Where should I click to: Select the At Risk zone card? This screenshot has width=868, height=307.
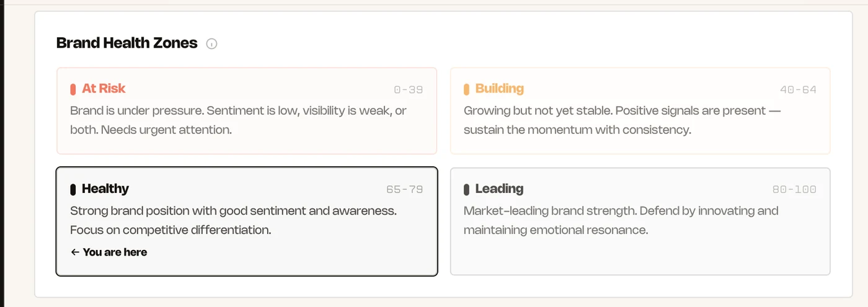tap(247, 110)
